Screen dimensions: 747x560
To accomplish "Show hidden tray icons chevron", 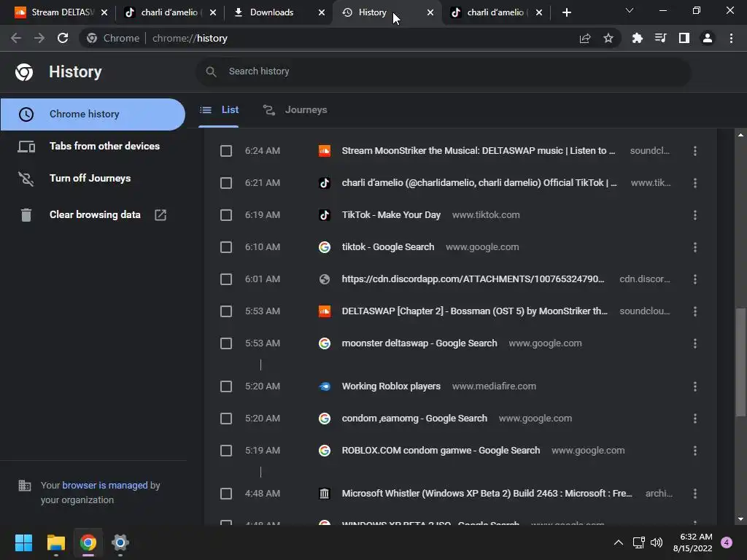I will [619, 542].
